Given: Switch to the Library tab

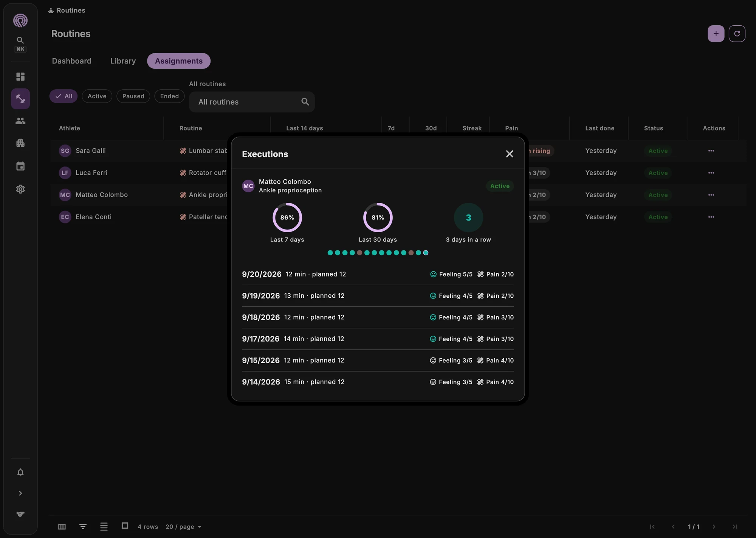Looking at the screenshot, I should [123, 61].
